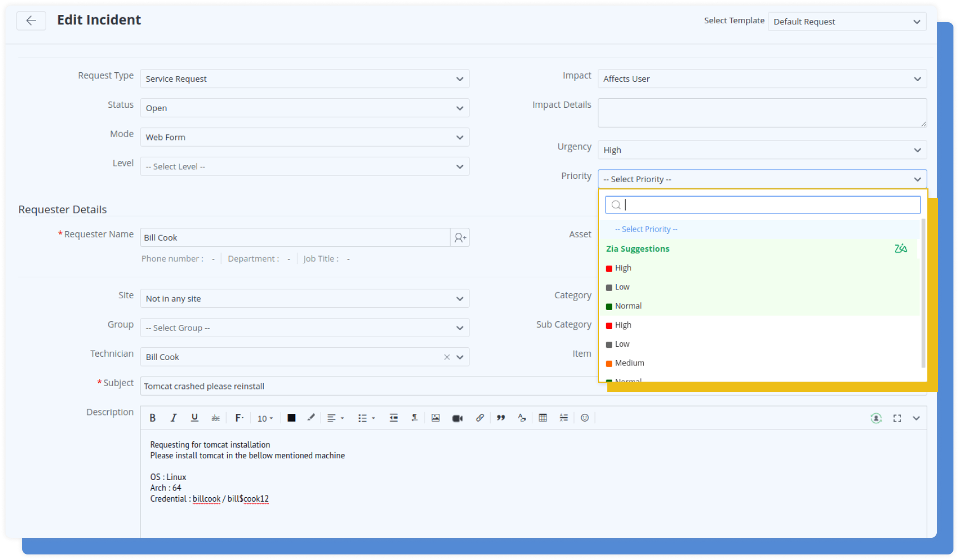This screenshot has width=959, height=560.
Task: Choose the '-- Select Priority --' option in list
Action: tap(760, 229)
